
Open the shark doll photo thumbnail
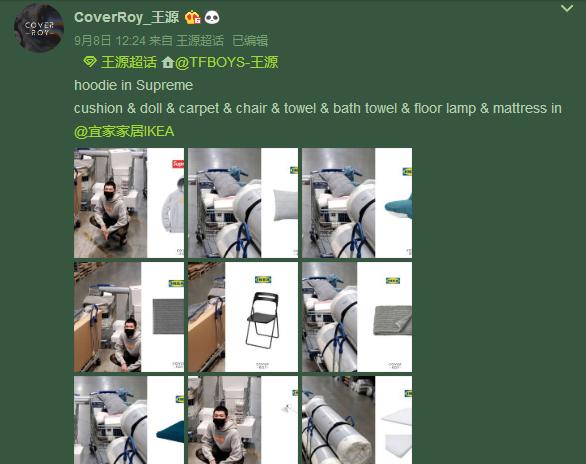click(x=357, y=203)
